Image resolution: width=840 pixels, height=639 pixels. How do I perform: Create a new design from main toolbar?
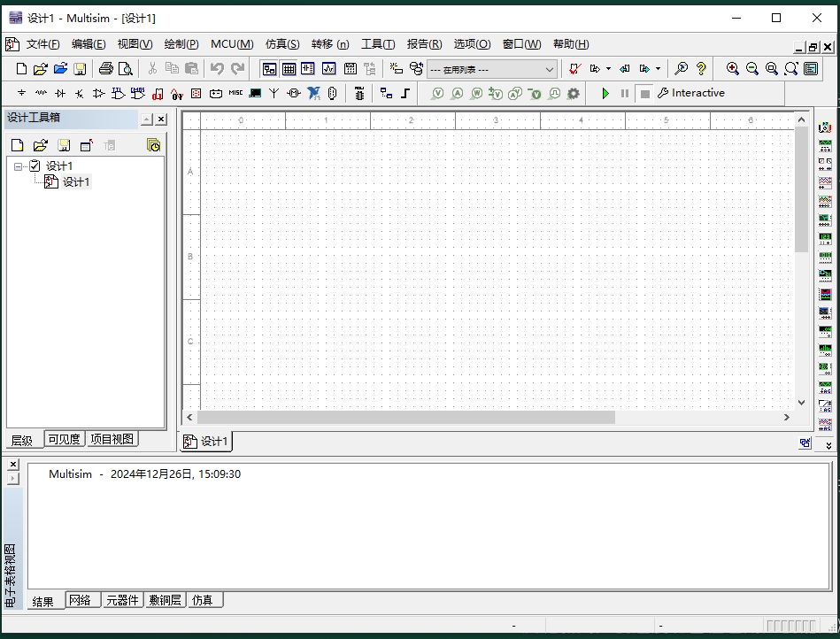(x=21, y=68)
